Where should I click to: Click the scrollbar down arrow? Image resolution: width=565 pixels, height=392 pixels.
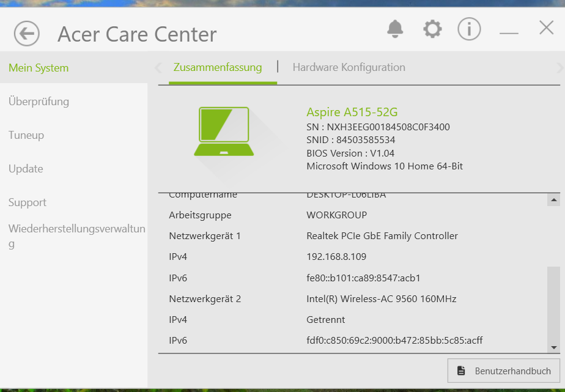point(554,347)
